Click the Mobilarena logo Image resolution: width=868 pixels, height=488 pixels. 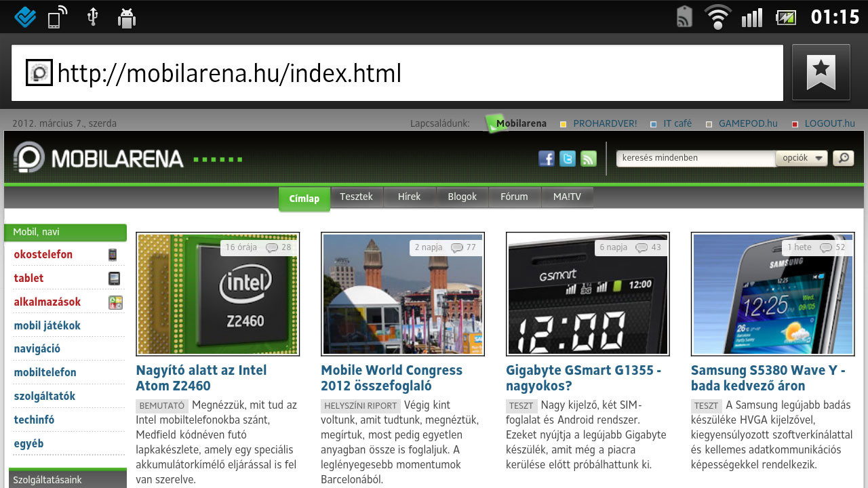pyautogui.click(x=98, y=159)
